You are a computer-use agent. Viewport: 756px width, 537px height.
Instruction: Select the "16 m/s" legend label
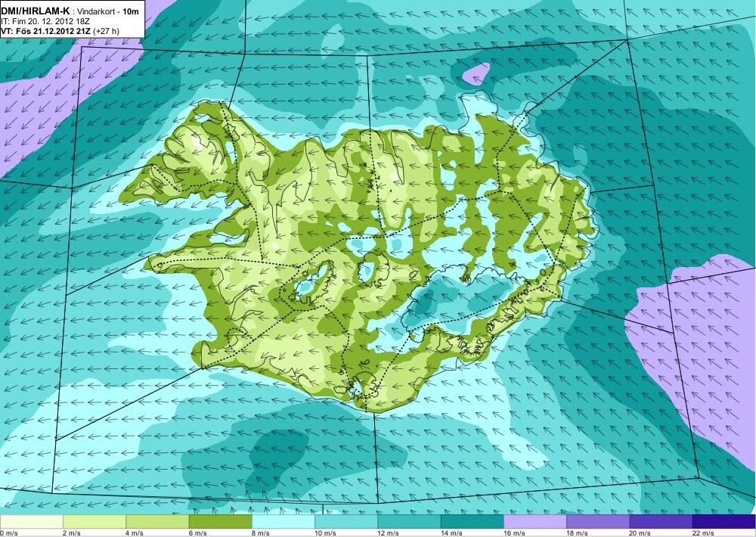pos(514,533)
